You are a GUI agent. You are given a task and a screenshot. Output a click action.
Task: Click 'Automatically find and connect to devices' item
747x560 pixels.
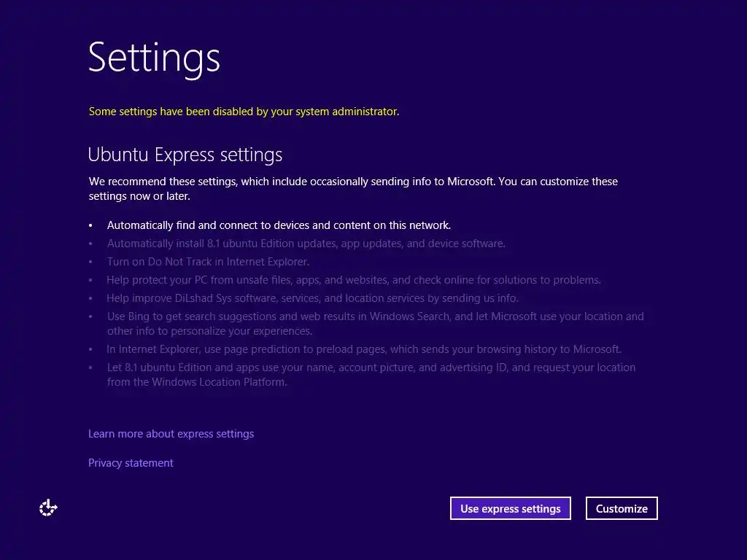pos(279,225)
